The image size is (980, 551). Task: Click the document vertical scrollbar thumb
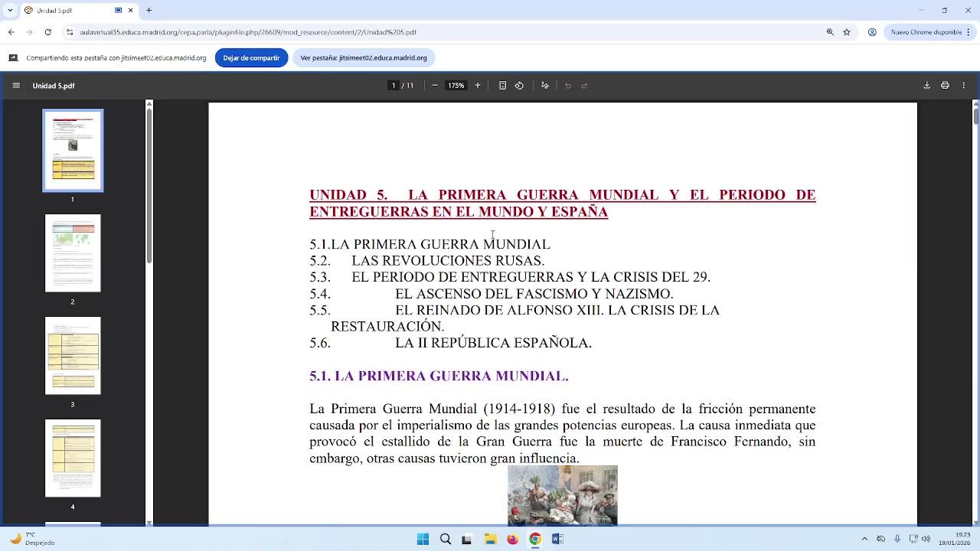[x=975, y=117]
